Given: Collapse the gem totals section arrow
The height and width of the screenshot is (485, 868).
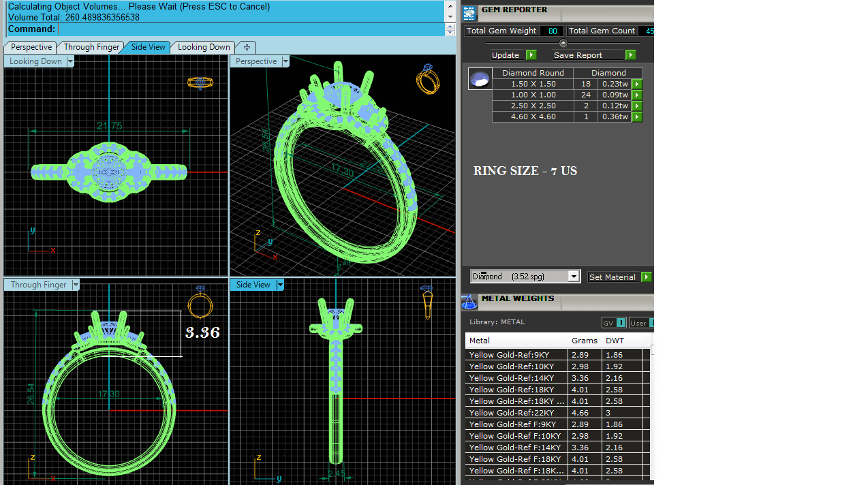Looking at the screenshot, I should coord(563,43).
